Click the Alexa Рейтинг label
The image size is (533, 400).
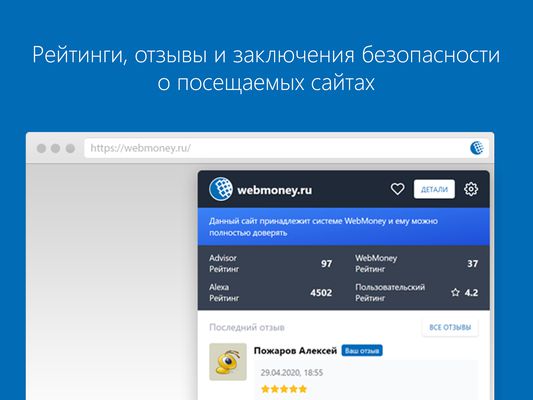(224, 293)
